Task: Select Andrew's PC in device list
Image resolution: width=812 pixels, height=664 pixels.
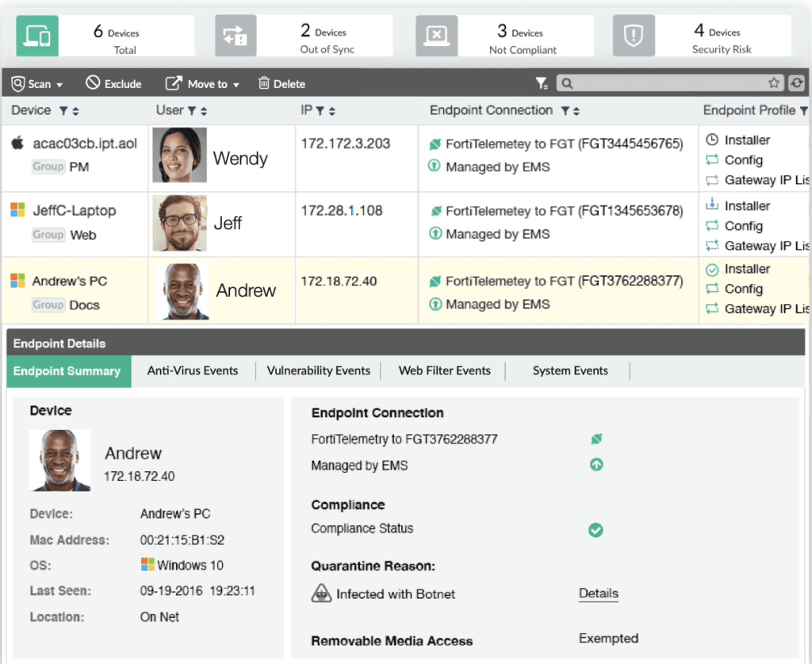Action: pos(70,281)
